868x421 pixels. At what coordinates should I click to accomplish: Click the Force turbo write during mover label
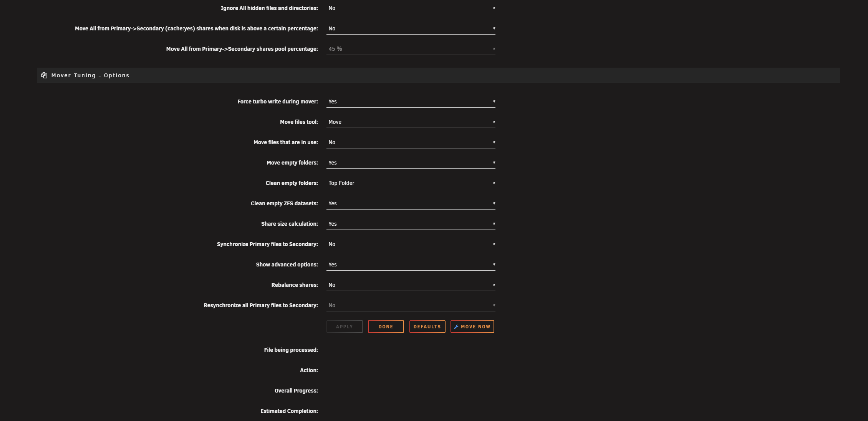(x=277, y=102)
